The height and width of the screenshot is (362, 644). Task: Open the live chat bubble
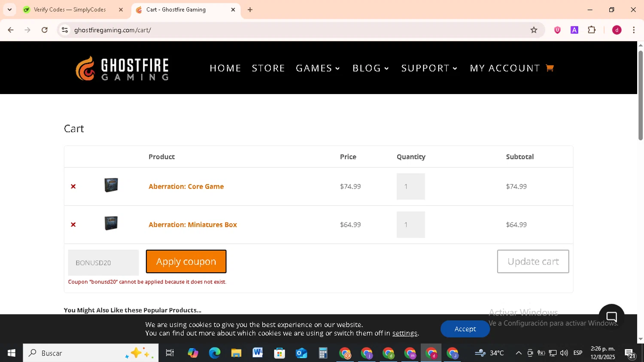coord(611,317)
